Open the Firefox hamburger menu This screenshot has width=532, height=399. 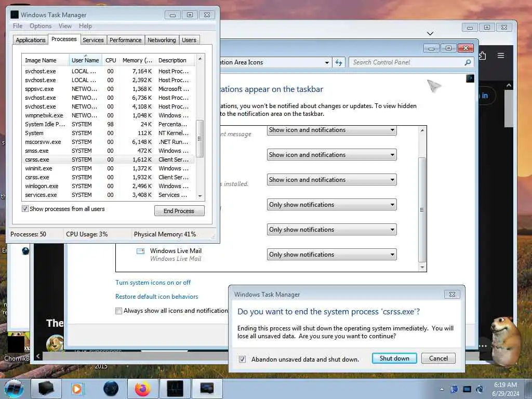coord(501,56)
